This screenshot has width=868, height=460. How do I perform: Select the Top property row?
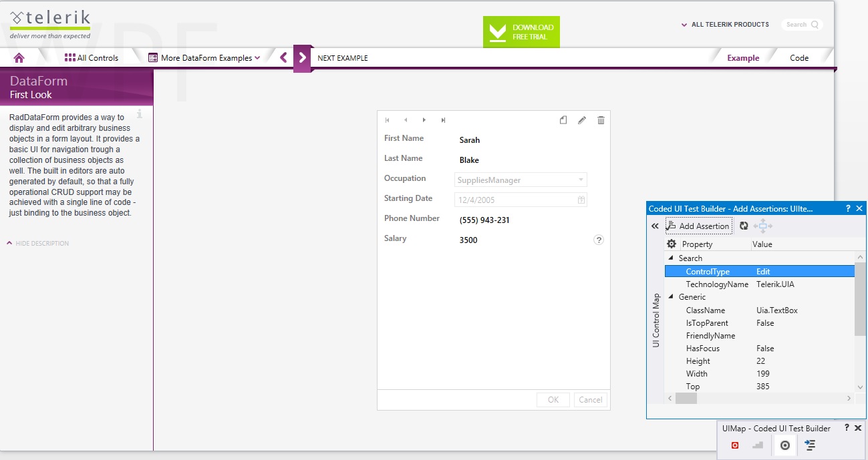point(760,387)
